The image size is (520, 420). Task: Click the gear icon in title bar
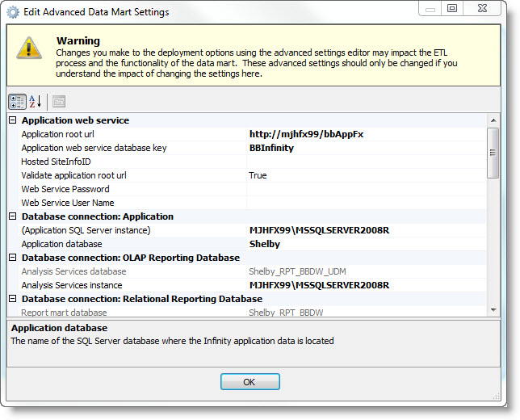point(13,12)
